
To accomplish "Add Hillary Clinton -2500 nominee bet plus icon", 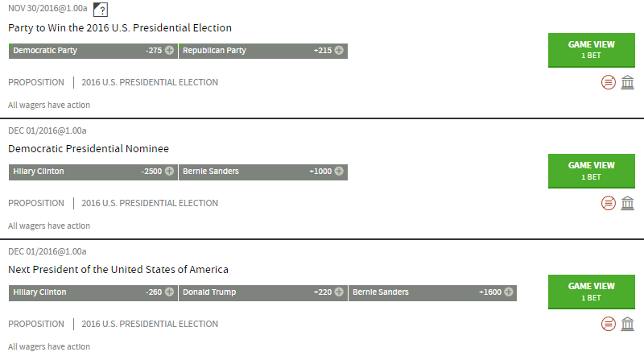I will point(169,171).
